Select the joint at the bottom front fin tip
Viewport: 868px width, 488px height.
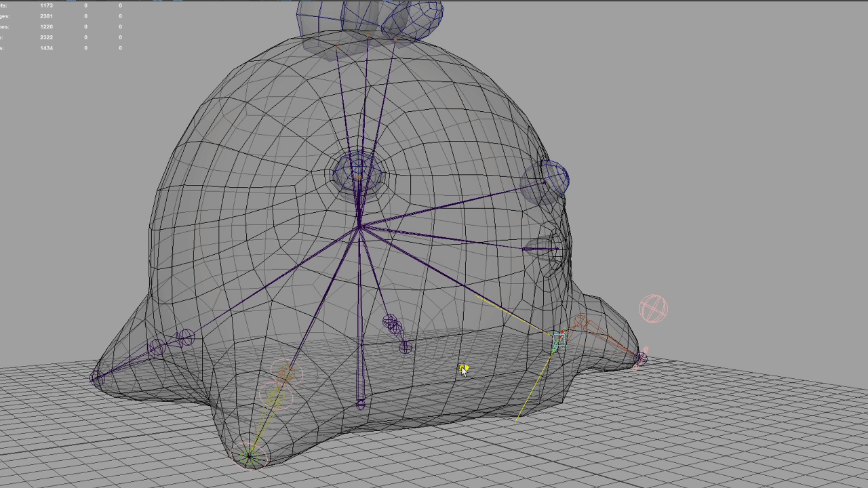250,455
